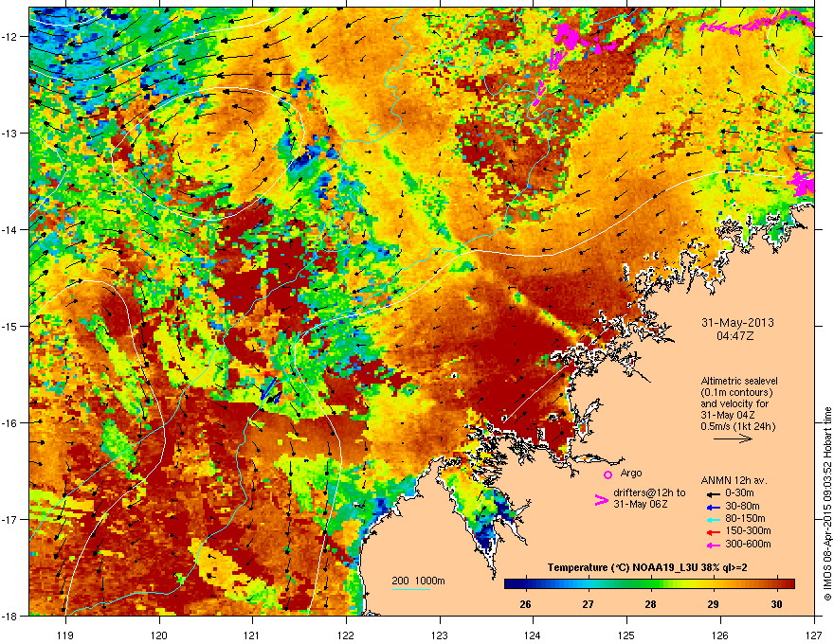
Task: Click the blue ANMN current arrows near 121E
Action: pos(271,390)
